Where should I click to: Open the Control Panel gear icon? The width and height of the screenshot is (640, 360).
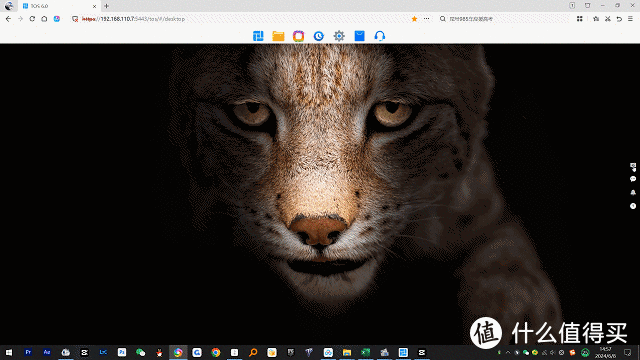tap(339, 36)
